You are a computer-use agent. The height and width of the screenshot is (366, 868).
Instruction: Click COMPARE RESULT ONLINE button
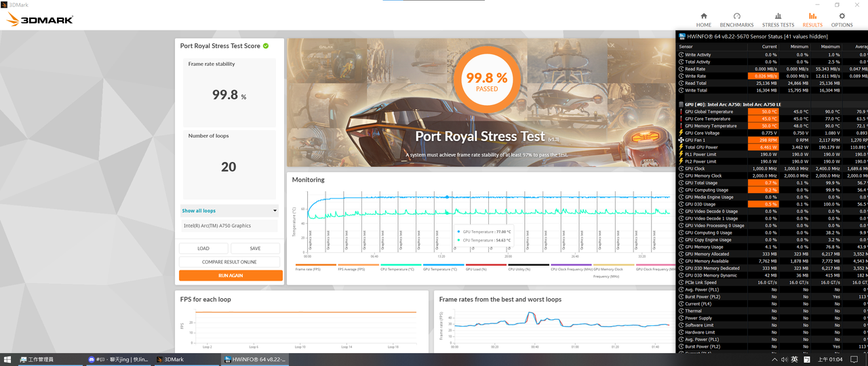229,262
